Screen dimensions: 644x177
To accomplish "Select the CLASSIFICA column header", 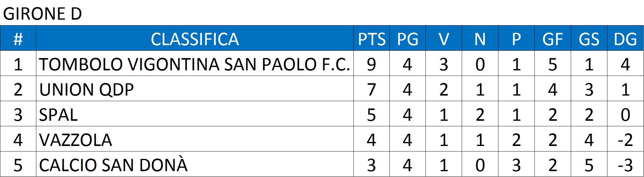I will 195,38.
